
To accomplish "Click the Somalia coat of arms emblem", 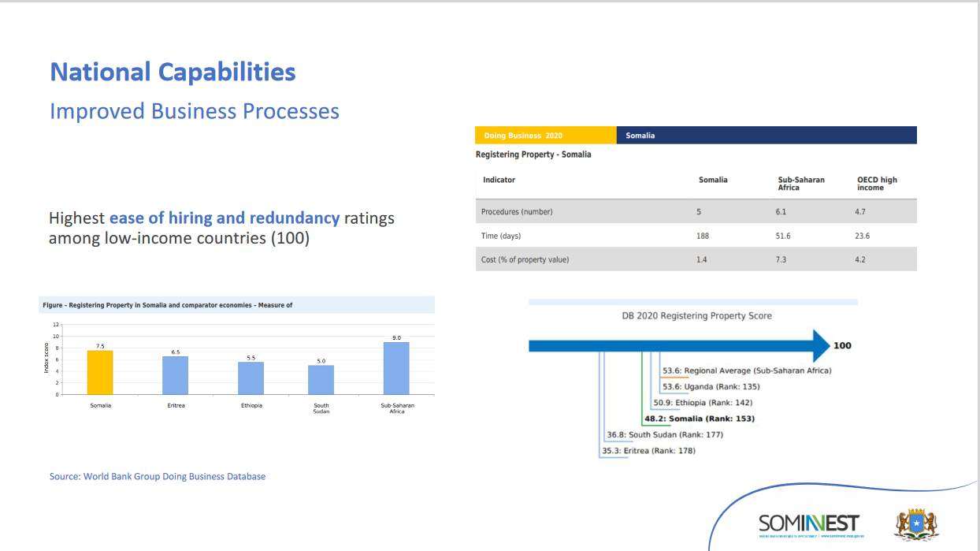I will tap(917, 524).
